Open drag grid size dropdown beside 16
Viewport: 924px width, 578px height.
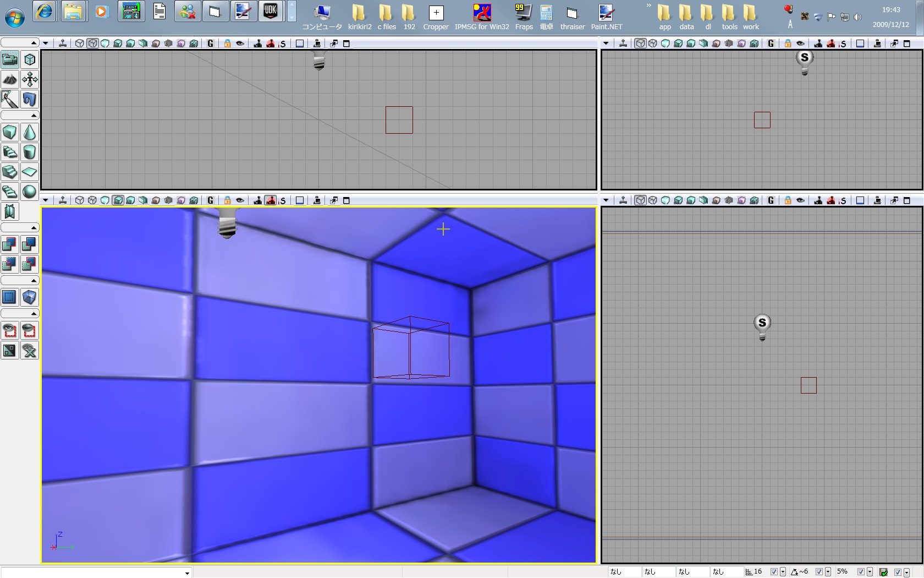click(783, 572)
